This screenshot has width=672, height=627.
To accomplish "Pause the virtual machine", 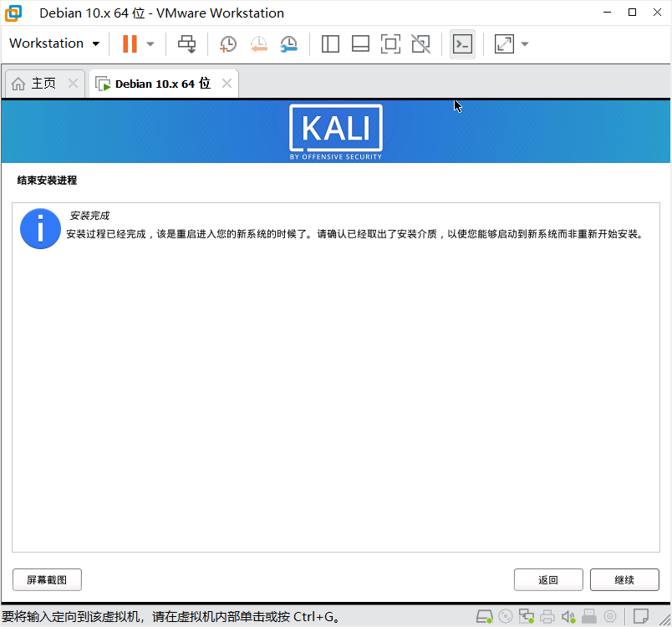I will click(x=130, y=43).
